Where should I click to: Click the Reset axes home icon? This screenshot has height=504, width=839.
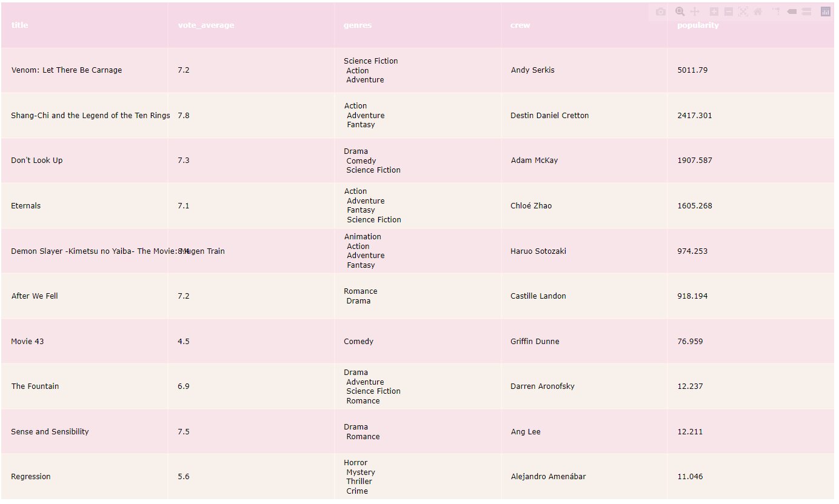(x=758, y=12)
